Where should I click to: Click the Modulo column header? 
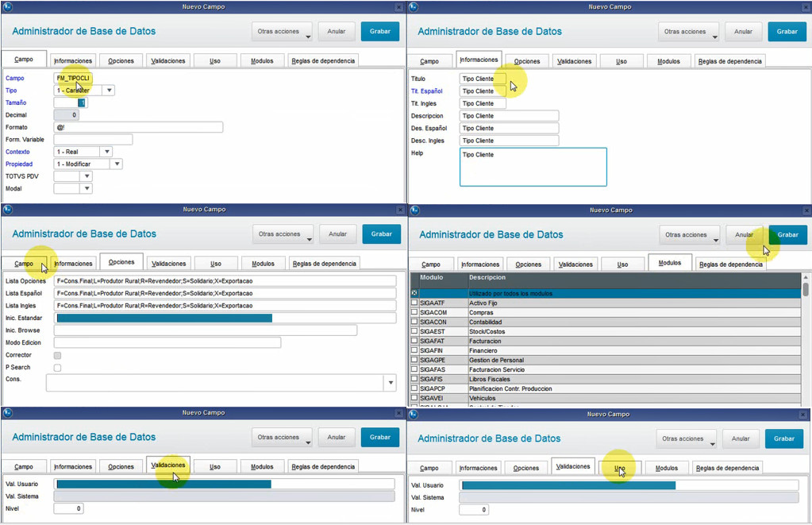tap(443, 280)
